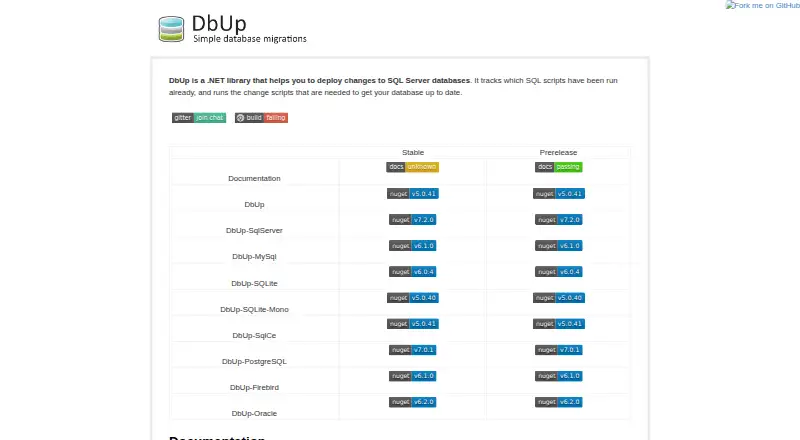Click the bold DbUp is a .NET library sentence
The image size is (800, 440).
coord(320,81)
